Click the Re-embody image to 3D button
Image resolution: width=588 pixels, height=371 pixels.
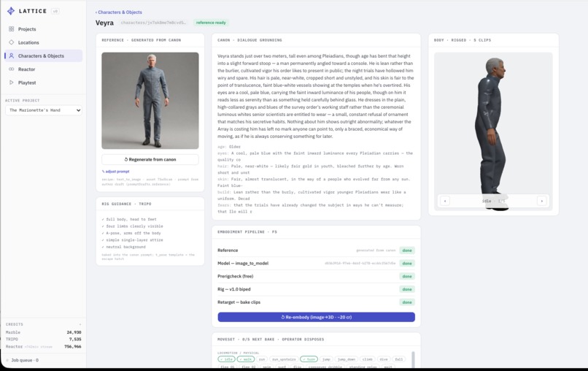316,317
